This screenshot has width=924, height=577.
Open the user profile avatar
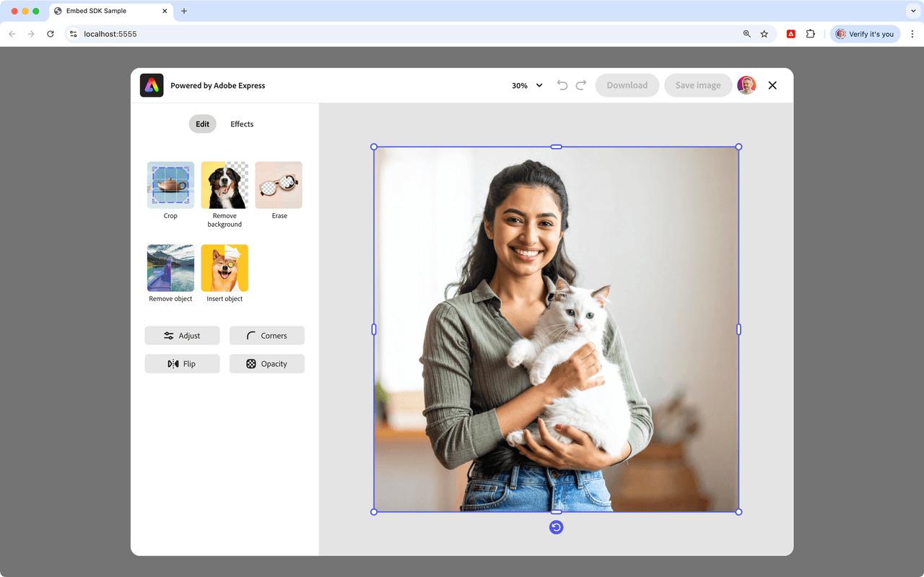tap(746, 85)
